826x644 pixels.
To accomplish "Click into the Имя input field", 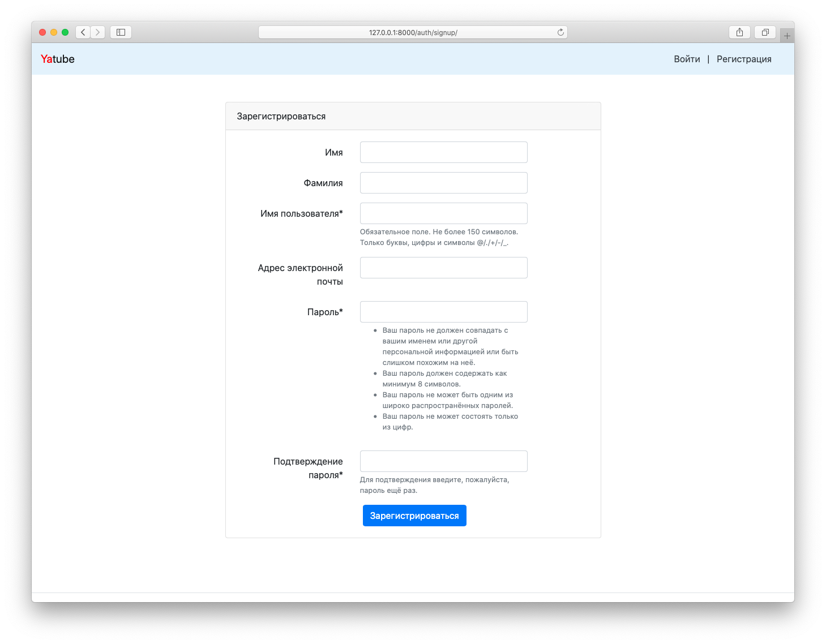I will click(x=444, y=152).
